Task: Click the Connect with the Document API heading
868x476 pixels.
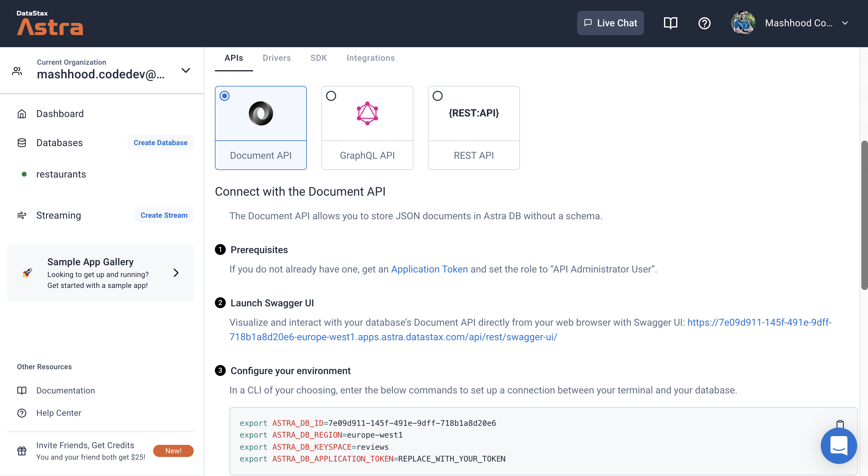Action: tap(300, 191)
